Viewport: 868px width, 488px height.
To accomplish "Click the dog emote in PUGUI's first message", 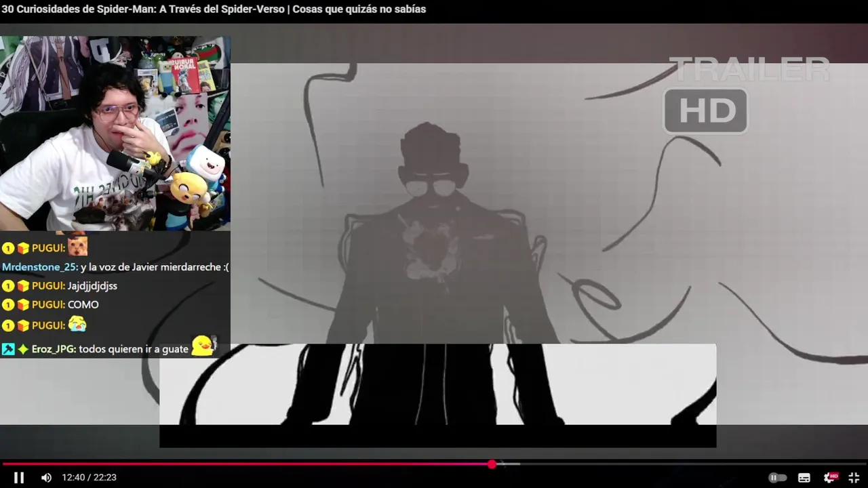I will (78, 246).
